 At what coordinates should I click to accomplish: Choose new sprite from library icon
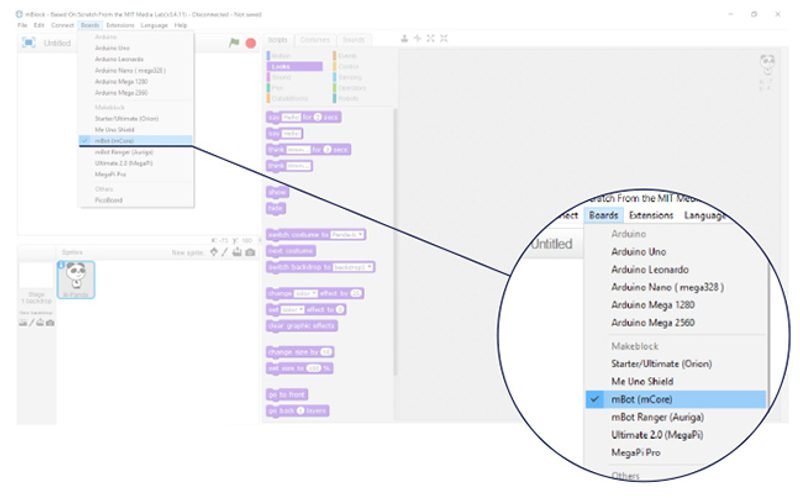click(x=214, y=252)
